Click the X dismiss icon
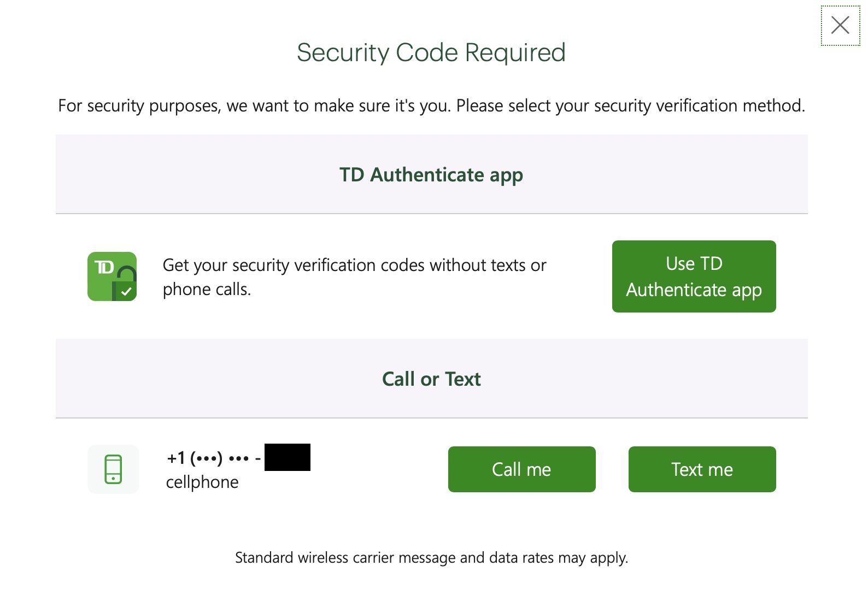Image resolution: width=868 pixels, height=613 pixels. pos(840,25)
